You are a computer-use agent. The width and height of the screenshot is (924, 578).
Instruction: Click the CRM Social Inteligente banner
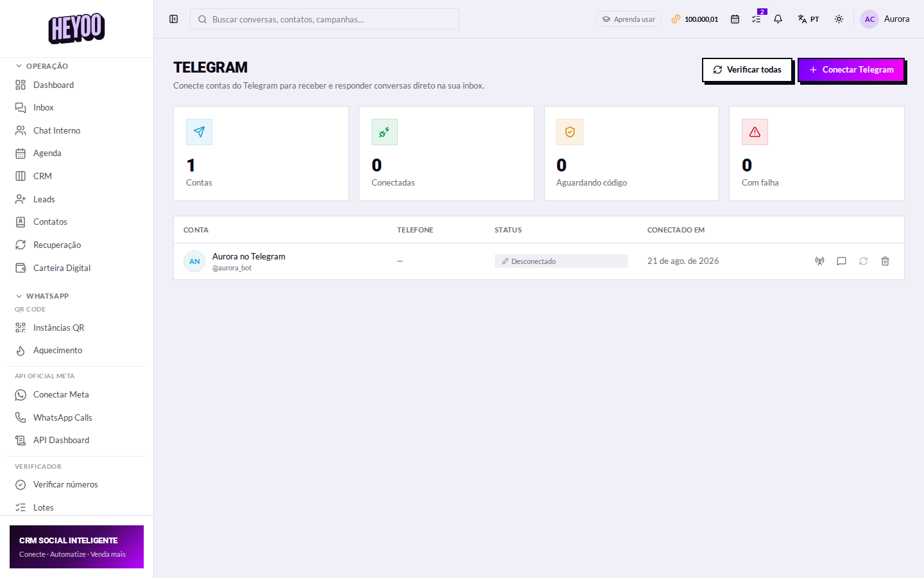click(x=76, y=547)
